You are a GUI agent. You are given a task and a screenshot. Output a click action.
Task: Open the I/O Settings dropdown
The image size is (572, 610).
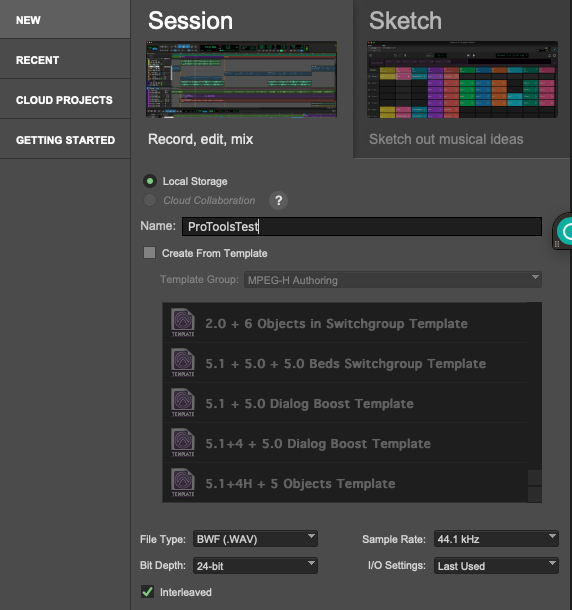click(x=496, y=566)
